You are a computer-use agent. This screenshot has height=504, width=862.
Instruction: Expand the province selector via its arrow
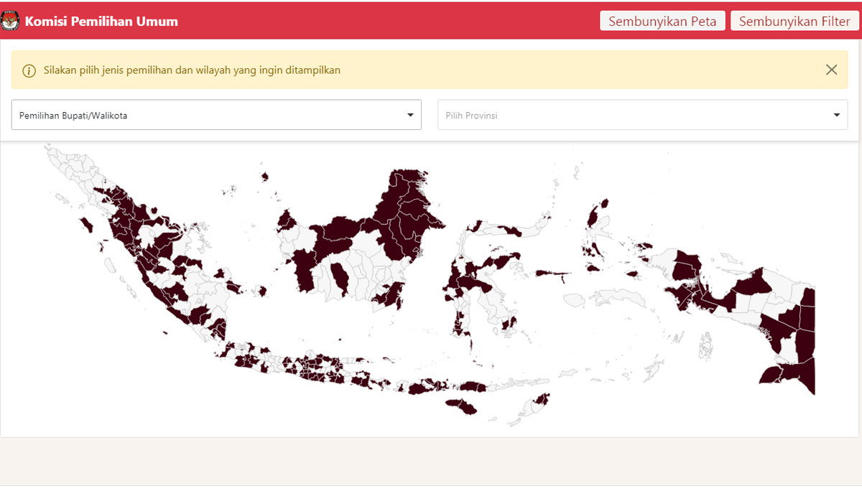click(836, 115)
